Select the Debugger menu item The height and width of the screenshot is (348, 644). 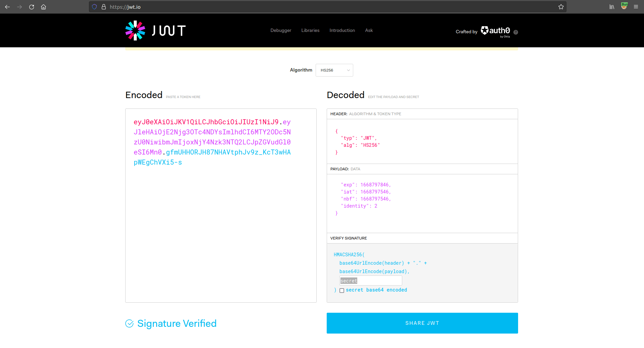(280, 30)
